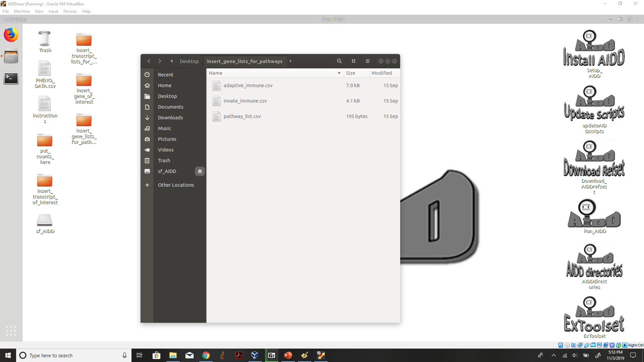Open Windows Start menu

(x=8, y=355)
